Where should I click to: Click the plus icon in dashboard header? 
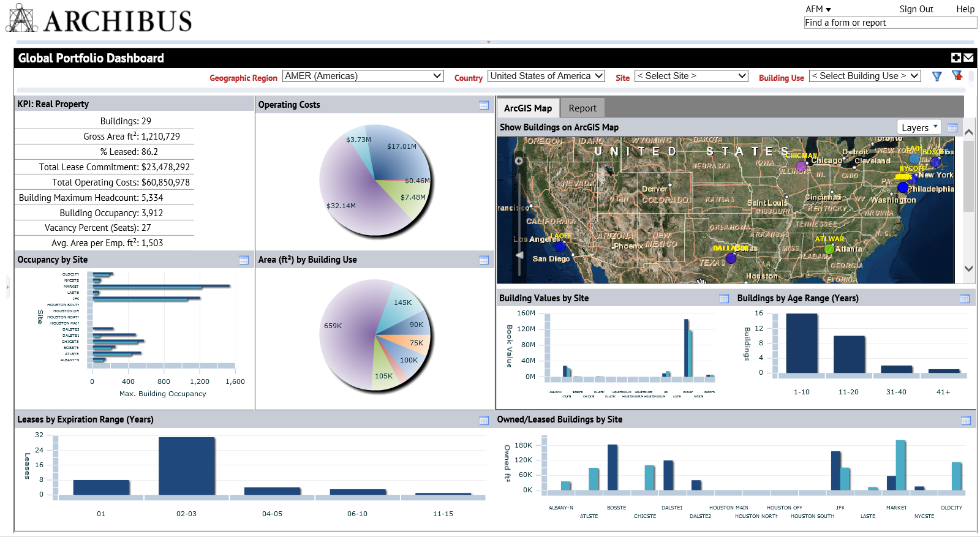pyautogui.click(x=956, y=58)
